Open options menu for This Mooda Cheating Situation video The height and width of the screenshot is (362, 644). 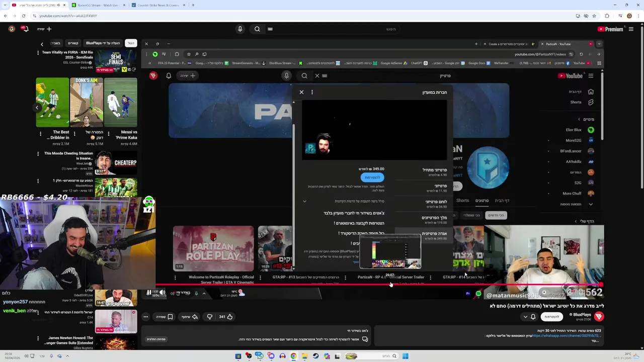(x=38, y=153)
